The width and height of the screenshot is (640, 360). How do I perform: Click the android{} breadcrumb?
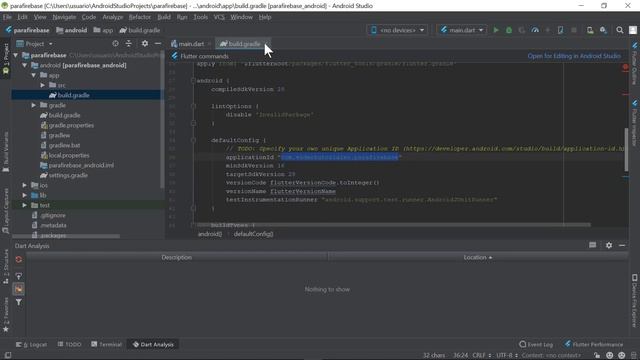tap(210, 234)
